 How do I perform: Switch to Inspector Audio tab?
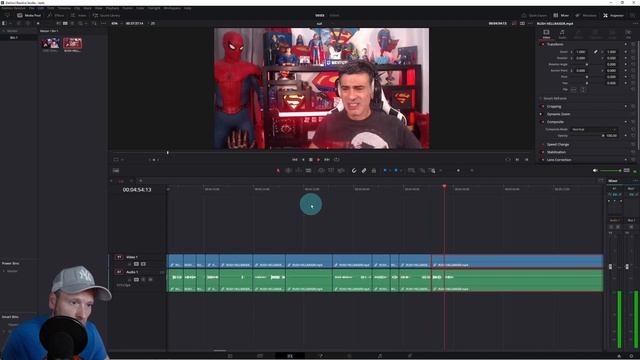pos(562,33)
